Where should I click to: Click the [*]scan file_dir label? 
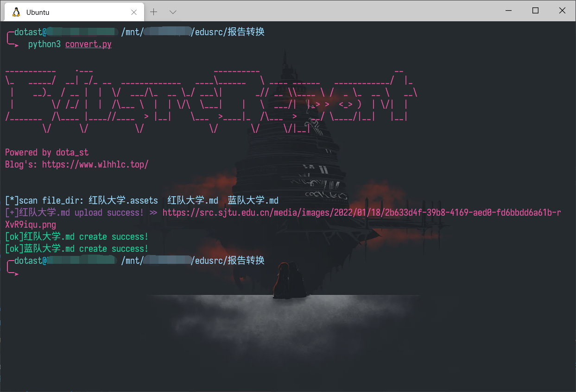tap(44, 200)
